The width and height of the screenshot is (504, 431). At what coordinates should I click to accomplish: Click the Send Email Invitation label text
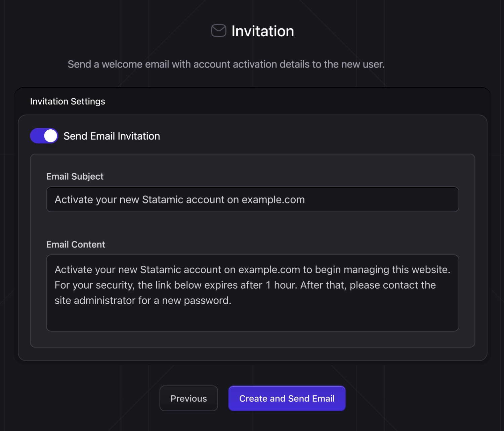pyautogui.click(x=112, y=136)
